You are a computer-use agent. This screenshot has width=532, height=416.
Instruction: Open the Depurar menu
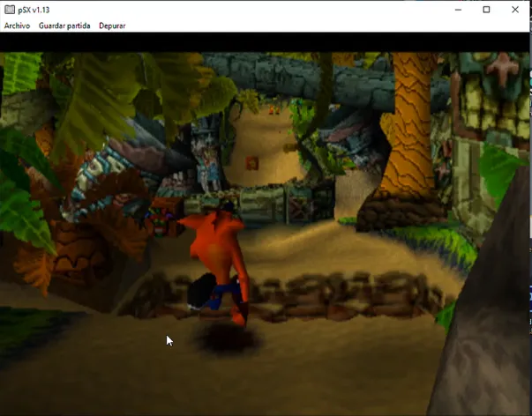pyautogui.click(x=112, y=26)
